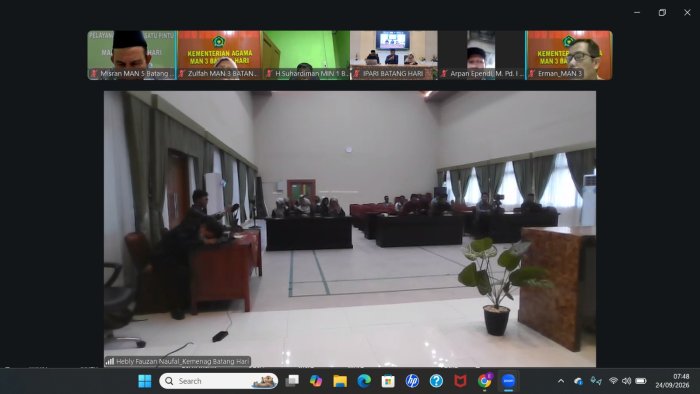Select H Suhardiman MIN 1 participant video
Screen dimensions: 700x394
click(306, 55)
